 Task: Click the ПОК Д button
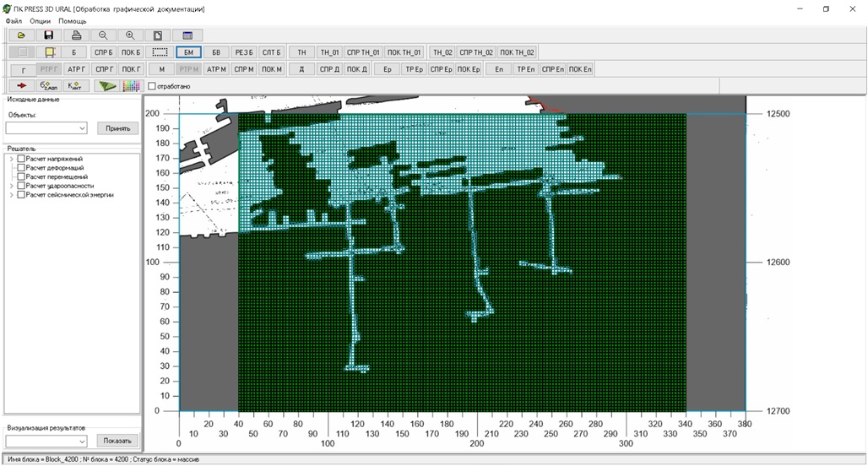[x=357, y=69]
